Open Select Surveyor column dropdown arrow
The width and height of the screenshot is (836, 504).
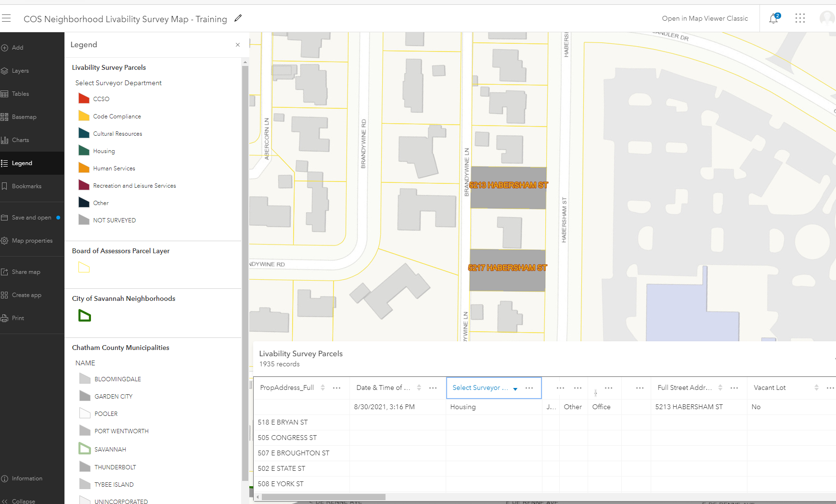click(515, 388)
